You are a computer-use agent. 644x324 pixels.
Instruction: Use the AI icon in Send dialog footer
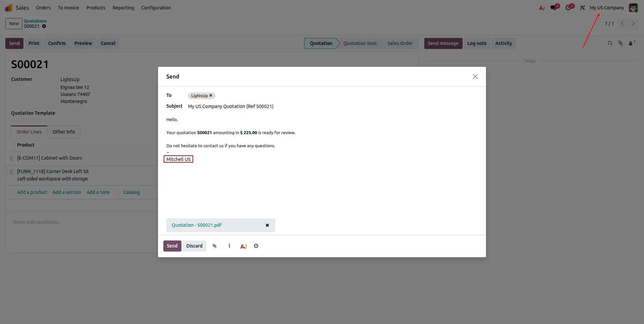(244, 246)
